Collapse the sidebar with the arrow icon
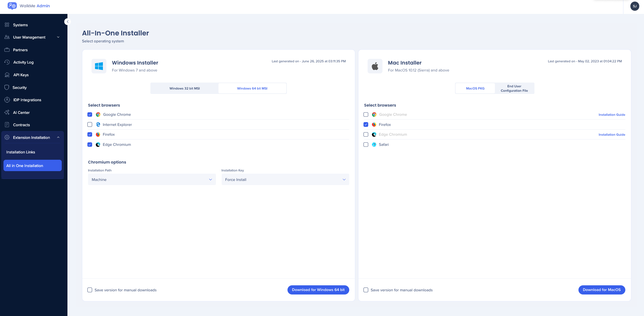 tap(67, 22)
